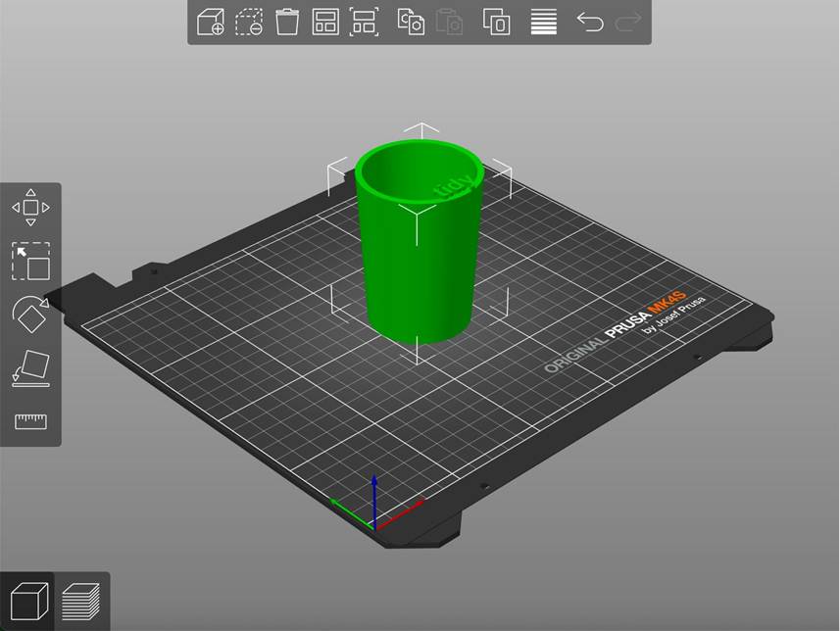Open the variable layer height tool
The height and width of the screenshot is (631, 840).
(541, 22)
